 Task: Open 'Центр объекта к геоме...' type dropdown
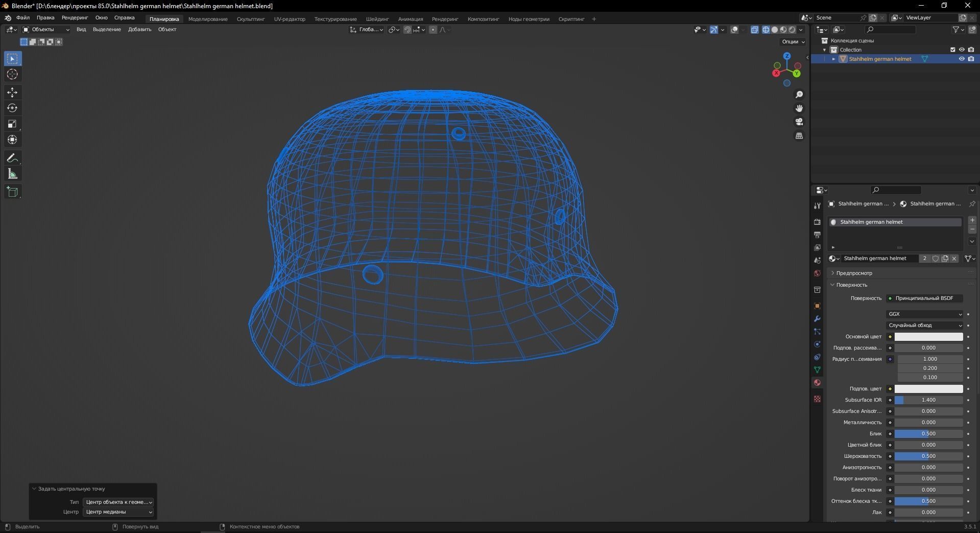click(118, 502)
